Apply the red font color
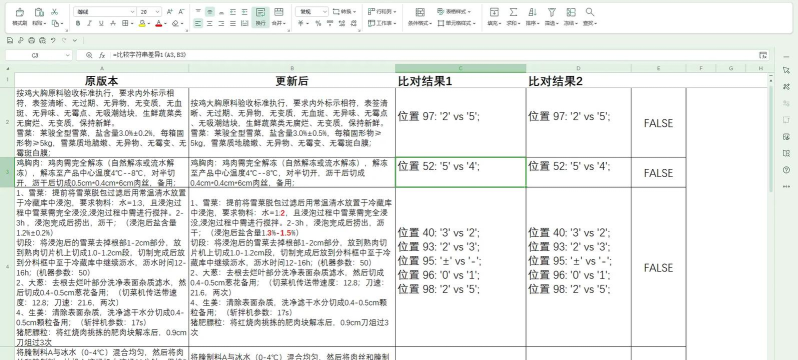 [x=158, y=23]
